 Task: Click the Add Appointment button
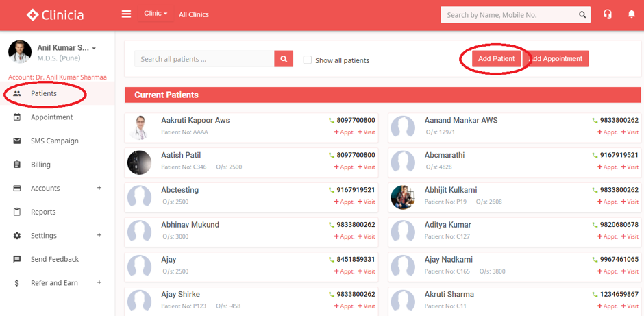click(556, 59)
